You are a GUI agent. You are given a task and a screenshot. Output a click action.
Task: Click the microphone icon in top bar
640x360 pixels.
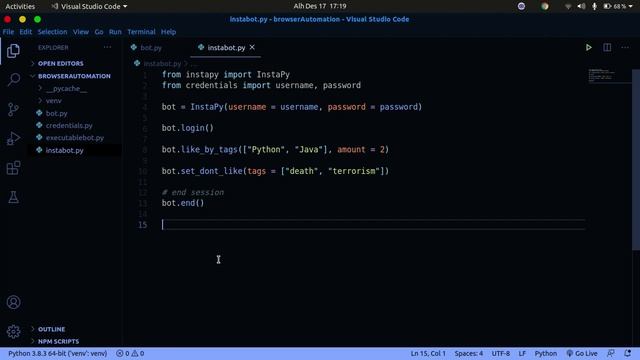point(594,6)
